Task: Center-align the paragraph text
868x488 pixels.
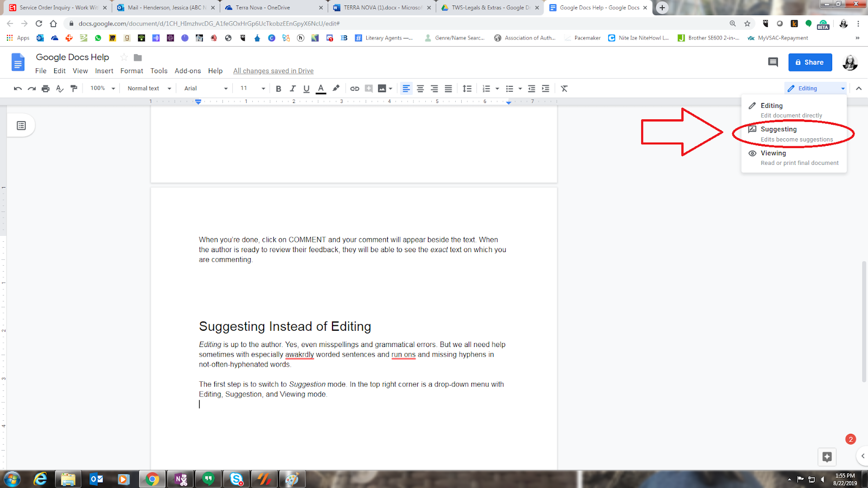Action: pyautogui.click(x=420, y=88)
